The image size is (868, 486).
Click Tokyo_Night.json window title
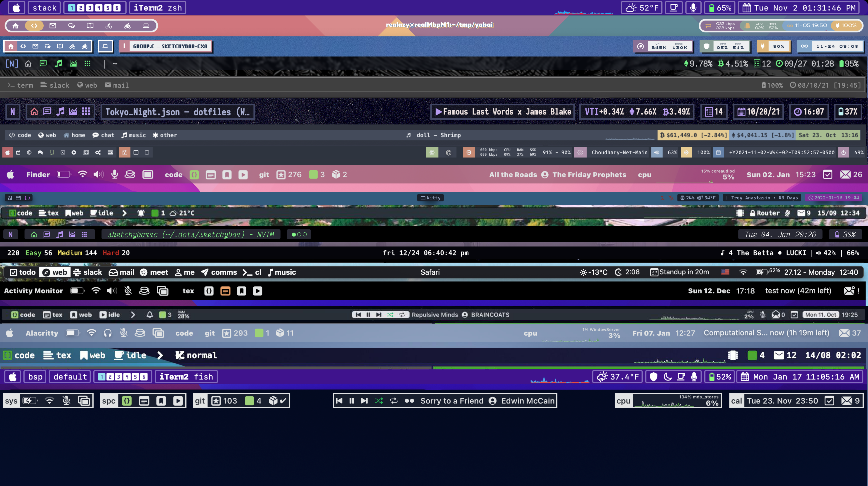pyautogui.click(x=178, y=112)
